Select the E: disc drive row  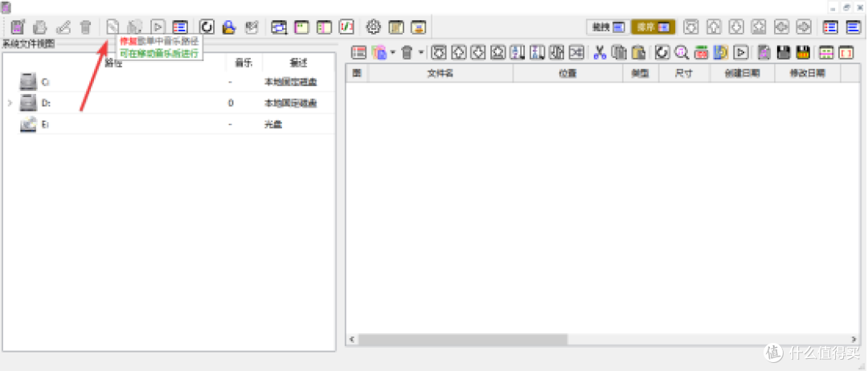pos(169,124)
